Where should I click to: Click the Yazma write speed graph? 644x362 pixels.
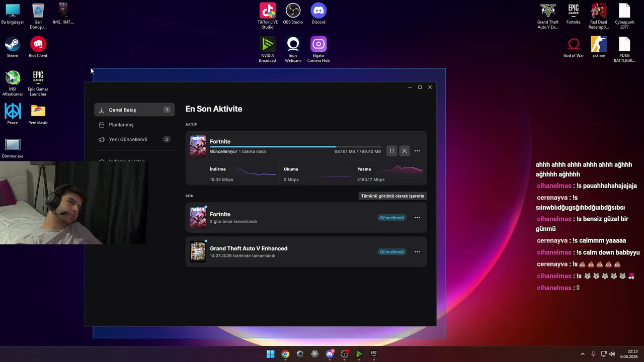click(401, 171)
